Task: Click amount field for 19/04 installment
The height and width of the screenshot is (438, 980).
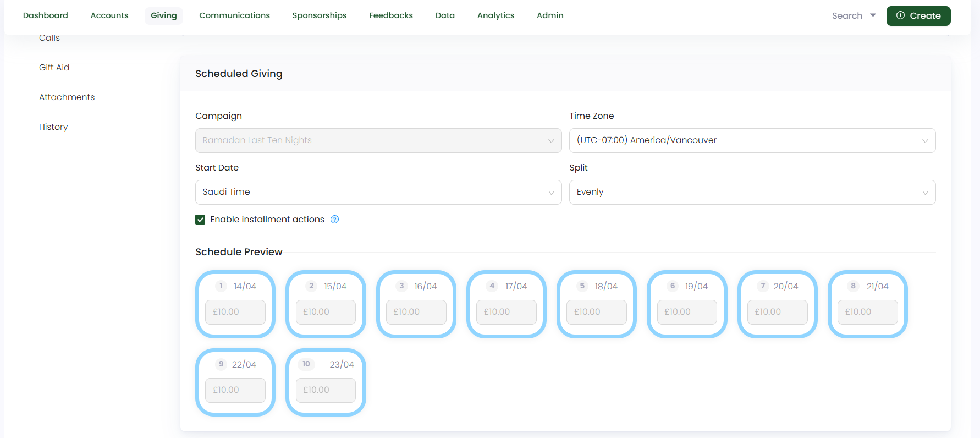Action: pos(687,312)
